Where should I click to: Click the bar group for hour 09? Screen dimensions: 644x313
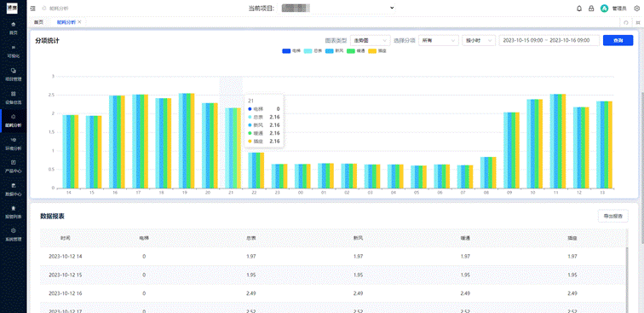click(512, 150)
